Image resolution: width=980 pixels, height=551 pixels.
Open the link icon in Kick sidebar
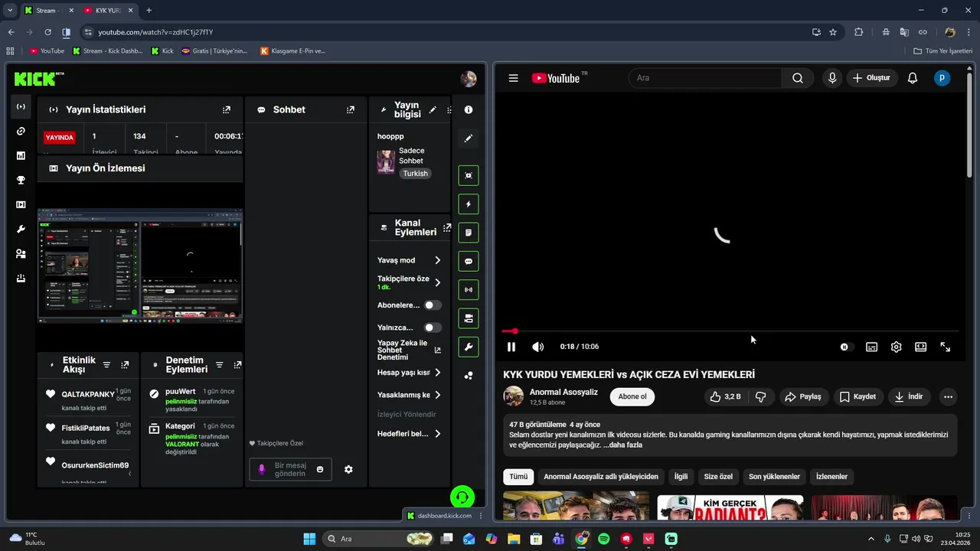(x=21, y=131)
